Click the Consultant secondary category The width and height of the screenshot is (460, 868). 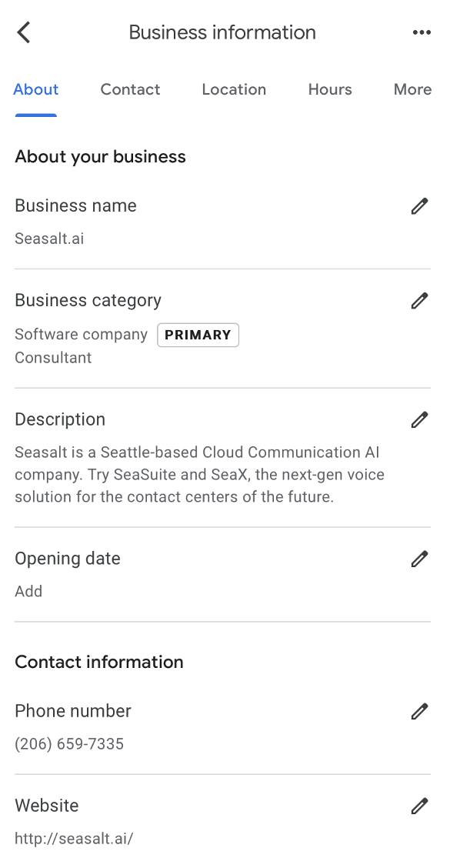53,358
